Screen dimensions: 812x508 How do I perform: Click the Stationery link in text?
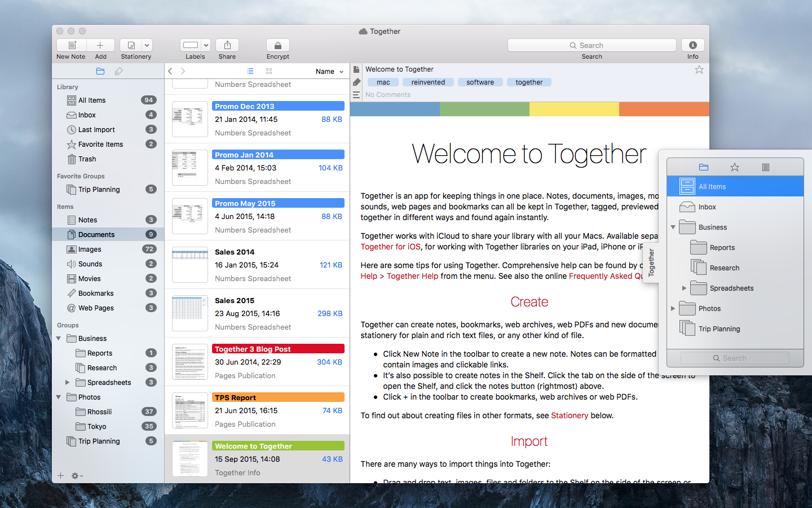569,415
